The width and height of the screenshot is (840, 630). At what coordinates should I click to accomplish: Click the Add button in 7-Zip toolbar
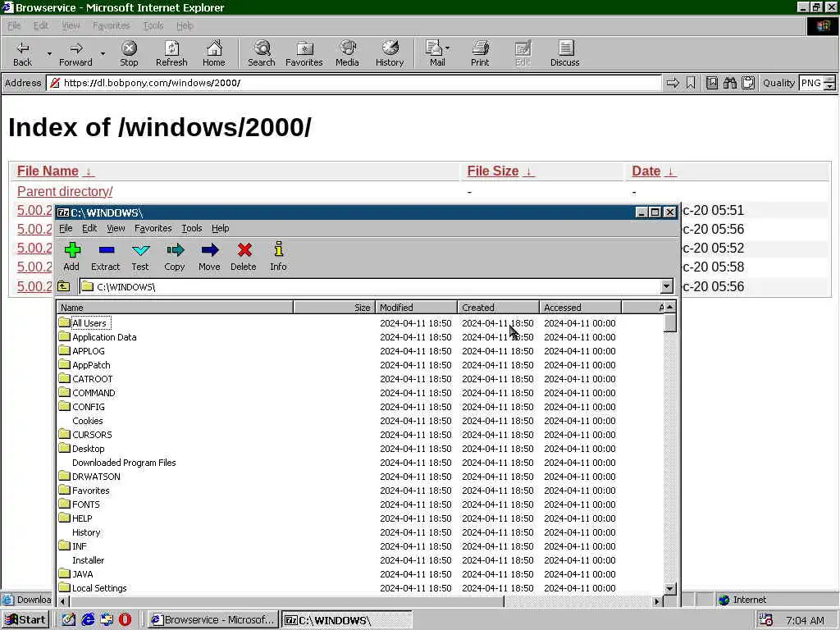coord(72,257)
